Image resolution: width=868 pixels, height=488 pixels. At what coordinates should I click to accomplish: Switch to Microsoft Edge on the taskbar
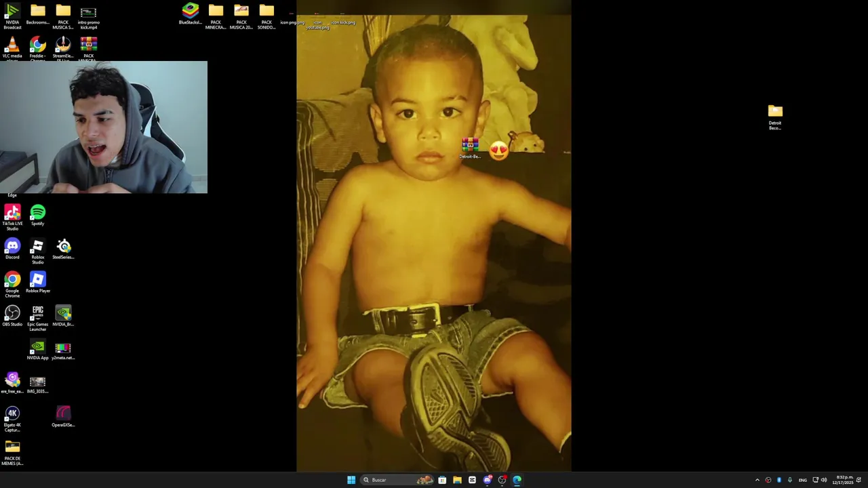click(517, 480)
